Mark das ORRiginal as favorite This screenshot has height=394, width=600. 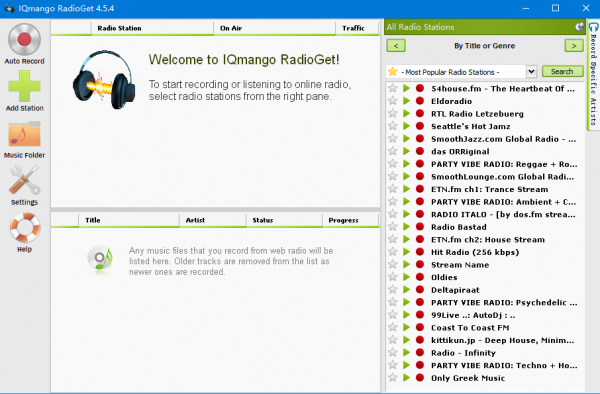click(x=393, y=151)
